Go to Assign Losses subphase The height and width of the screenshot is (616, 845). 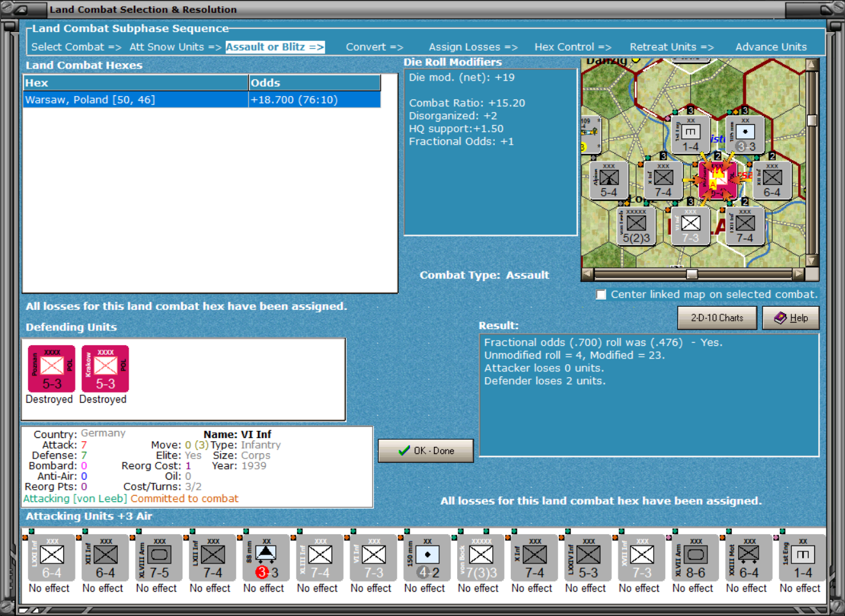pos(473,47)
